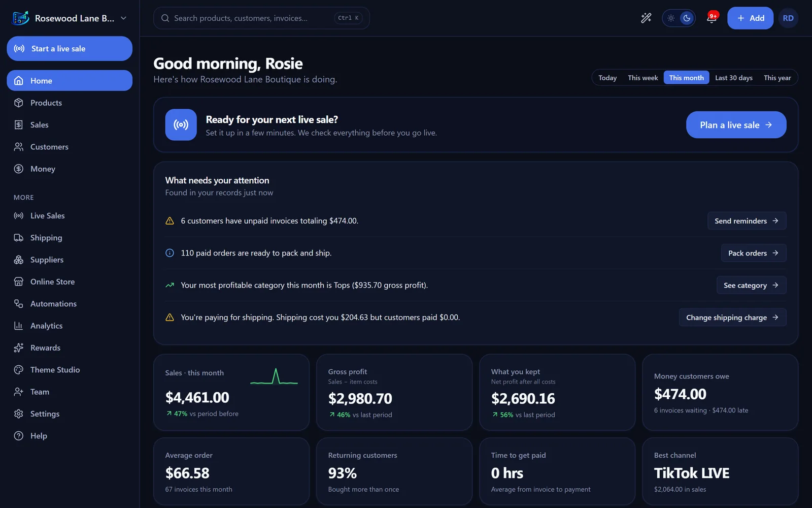Screen dimensions: 812x508
Task: Open the Money customers owe card
Action: [x=720, y=392]
